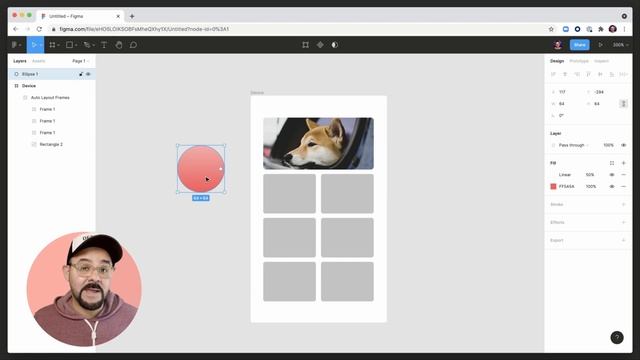Open the browser extensions puzzle icon
Screen dimensions: 640x360
coord(601,29)
